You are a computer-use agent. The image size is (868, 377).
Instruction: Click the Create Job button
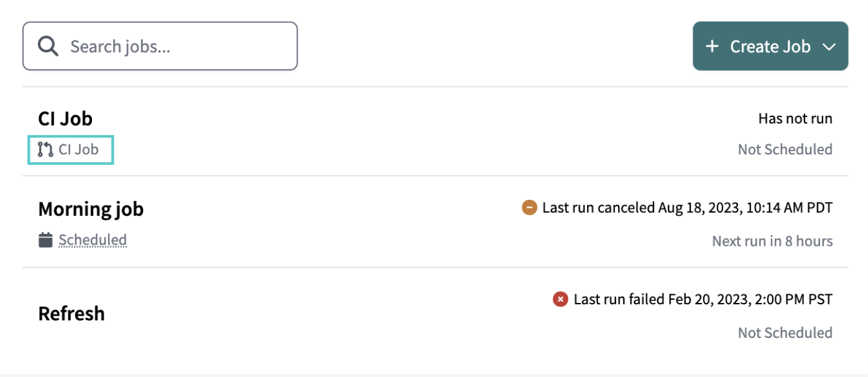point(770,45)
